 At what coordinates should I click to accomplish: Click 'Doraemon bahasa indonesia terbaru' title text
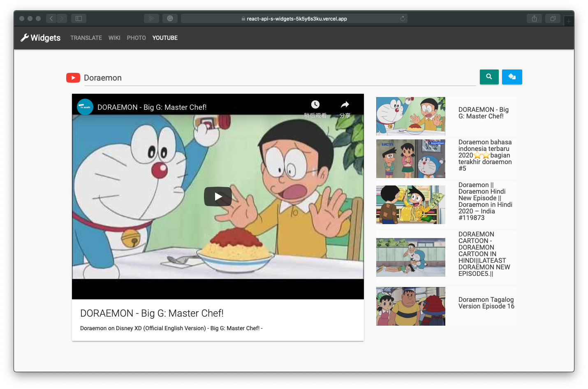(x=485, y=155)
